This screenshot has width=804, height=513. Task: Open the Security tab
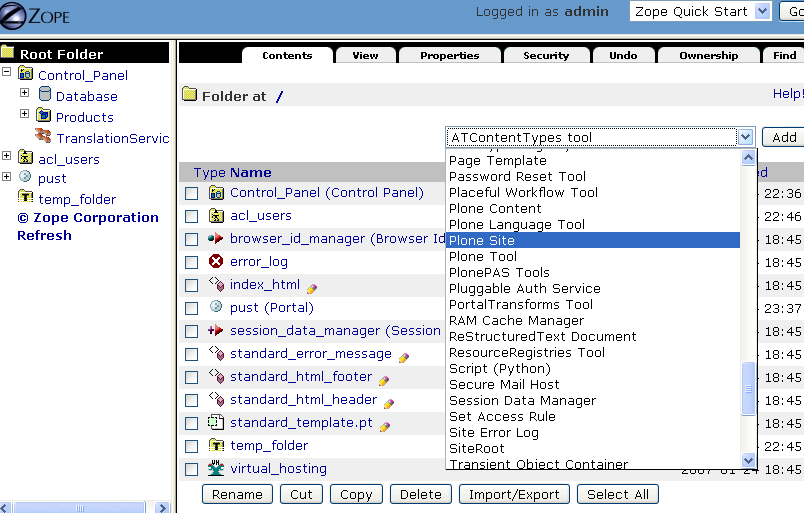(546, 55)
